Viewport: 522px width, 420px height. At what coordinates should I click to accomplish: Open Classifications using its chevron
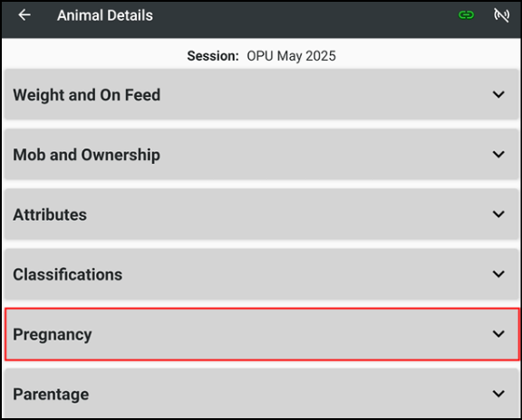point(498,274)
